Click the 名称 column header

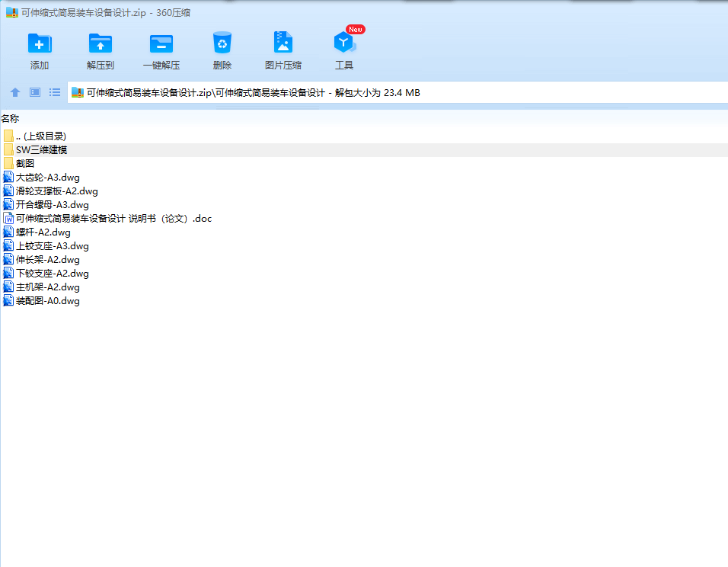pos(10,119)
